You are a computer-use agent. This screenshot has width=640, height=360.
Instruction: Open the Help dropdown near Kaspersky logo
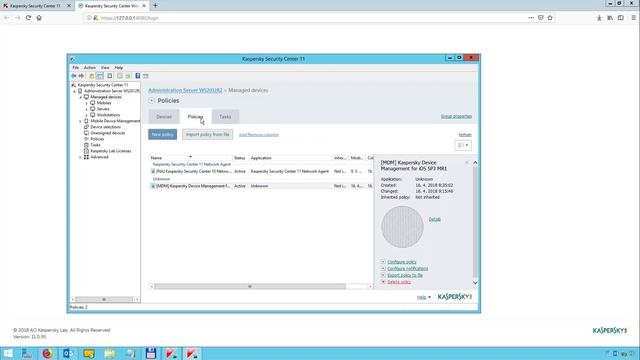pyautogui.click(x=424, y=297)
